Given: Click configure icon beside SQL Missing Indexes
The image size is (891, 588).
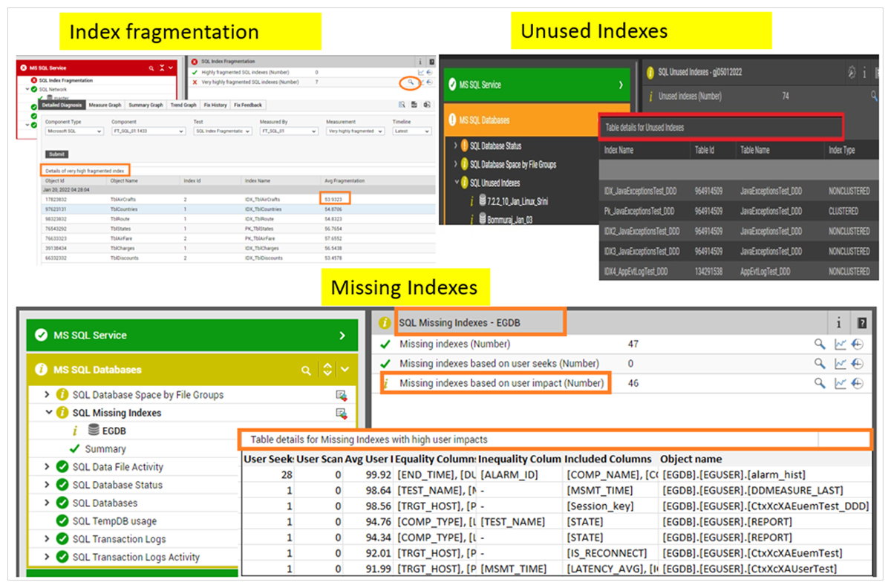Looking at the screenshot, I should 341,413.
